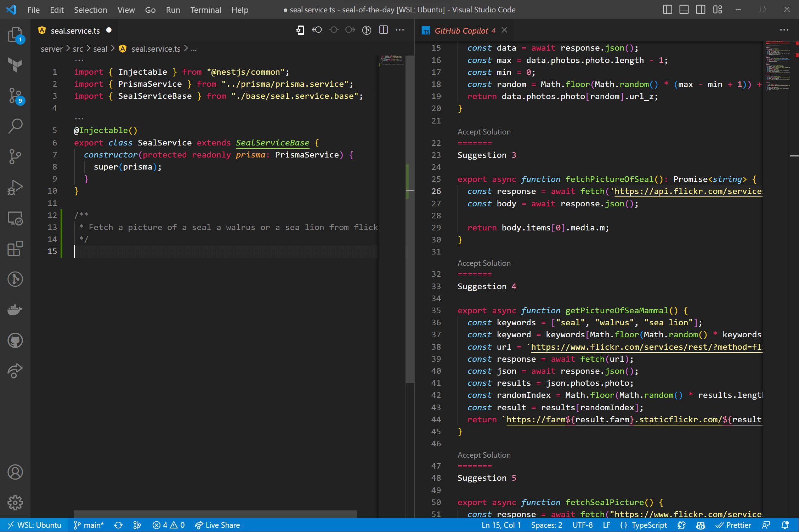Open More Actions for Copilot editor group
Viewport: 799px width, 532px height.
(x=784, y=30)
